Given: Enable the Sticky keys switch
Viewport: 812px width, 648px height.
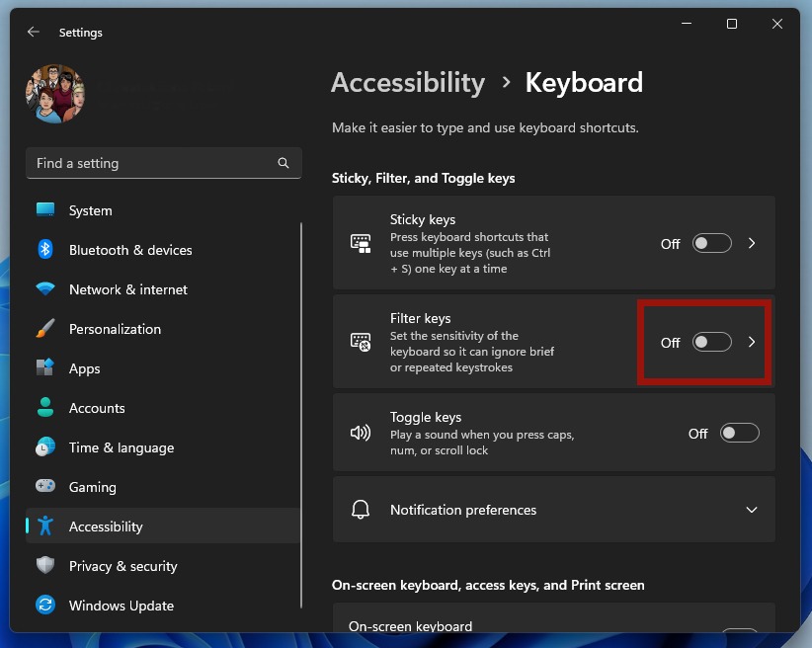Looking at the screenshot, I should 711,243.
